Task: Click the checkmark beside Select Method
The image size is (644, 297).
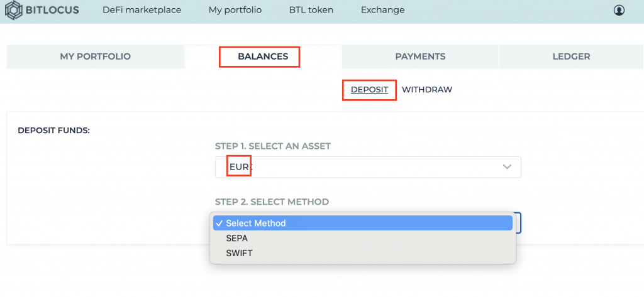Action: [x=219, y=223]
